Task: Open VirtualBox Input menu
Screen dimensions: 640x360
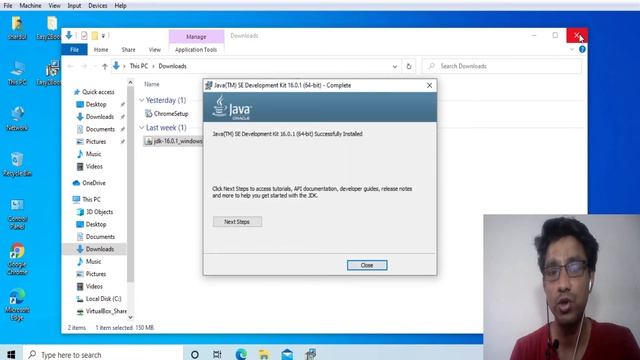Action: (x=74, y=6)
